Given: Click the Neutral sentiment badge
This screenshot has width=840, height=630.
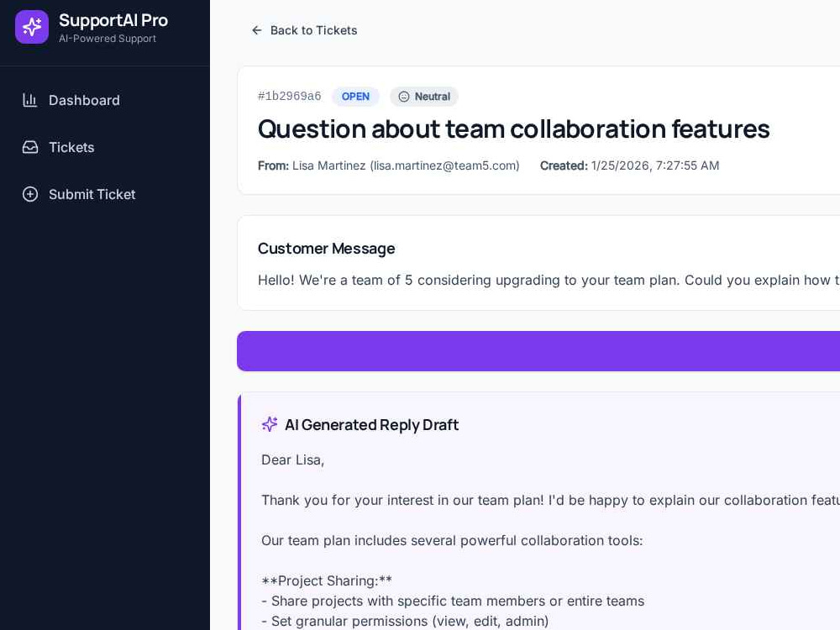Looking at the screenshot, I should pyautogui.click(x=424, y=97).
